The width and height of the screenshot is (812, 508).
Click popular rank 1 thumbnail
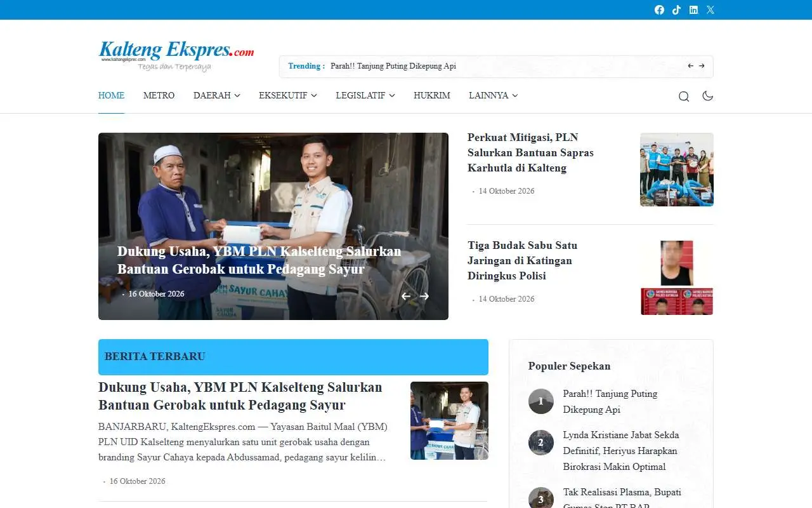tap(541, 401)
